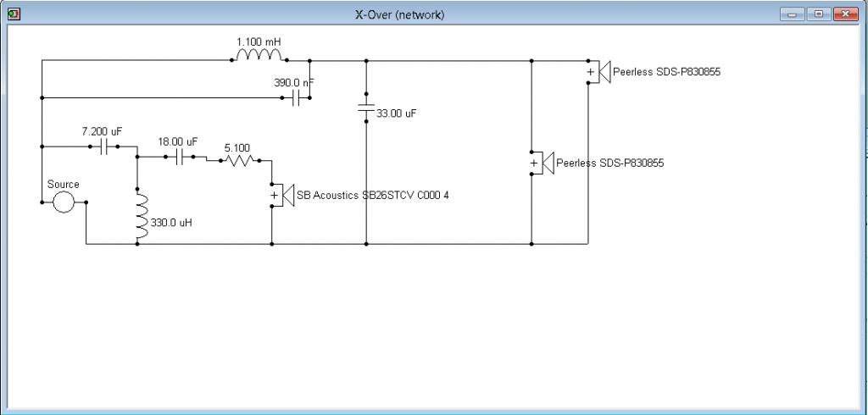Click the SB Acoustics SB26STCV C000 4 label
This screenshot has width=868, height=415.
pos(373,195)
